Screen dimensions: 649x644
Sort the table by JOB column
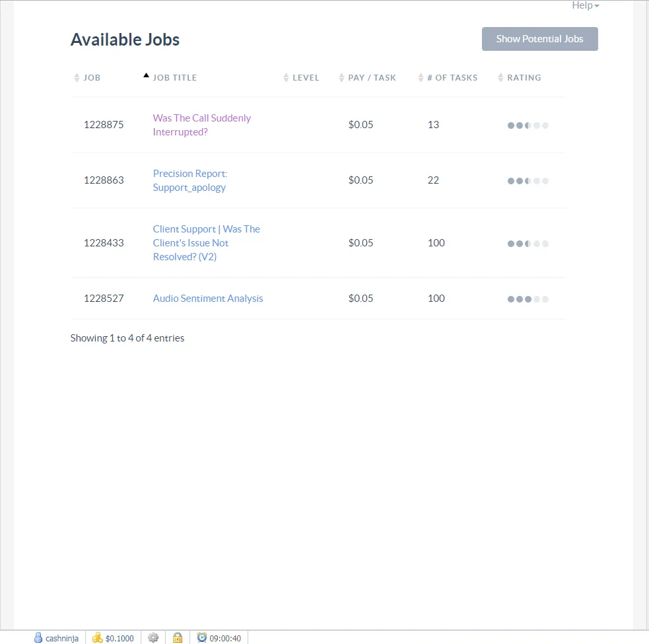[87, 77]
